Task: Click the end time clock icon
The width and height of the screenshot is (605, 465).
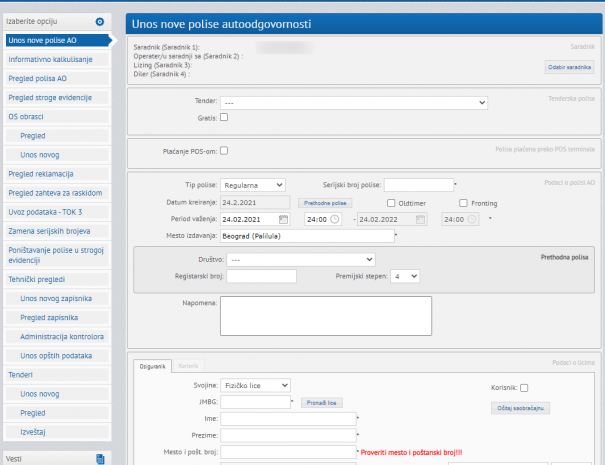Action: point(473,219)
